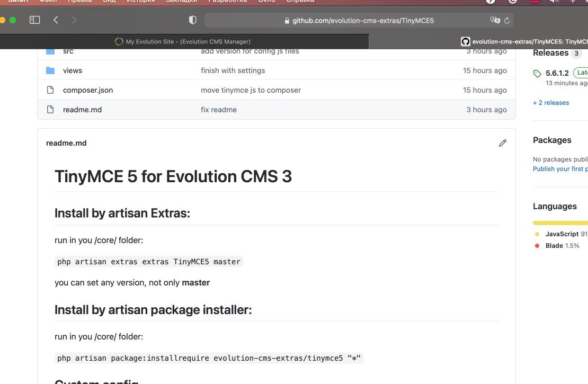Click the views folder icon
The image size is (588, 384).
(50, 70)
